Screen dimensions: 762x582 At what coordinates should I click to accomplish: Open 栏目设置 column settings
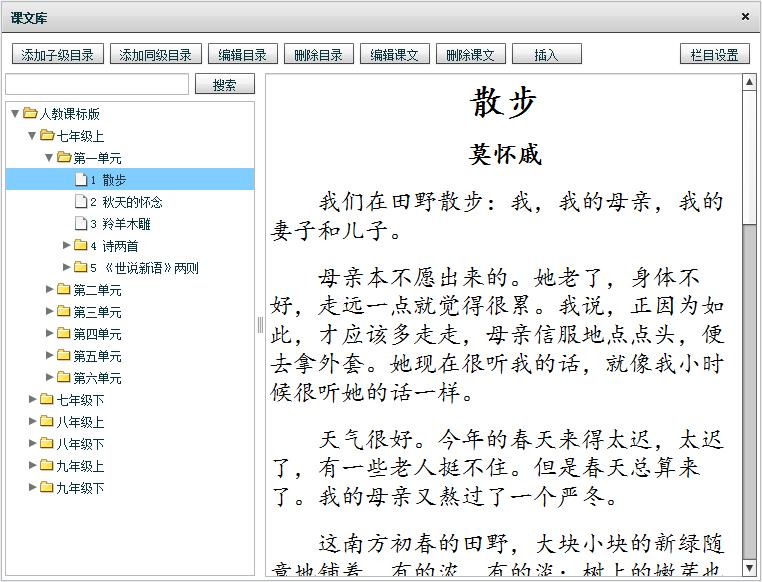click(x=714, y=55)
